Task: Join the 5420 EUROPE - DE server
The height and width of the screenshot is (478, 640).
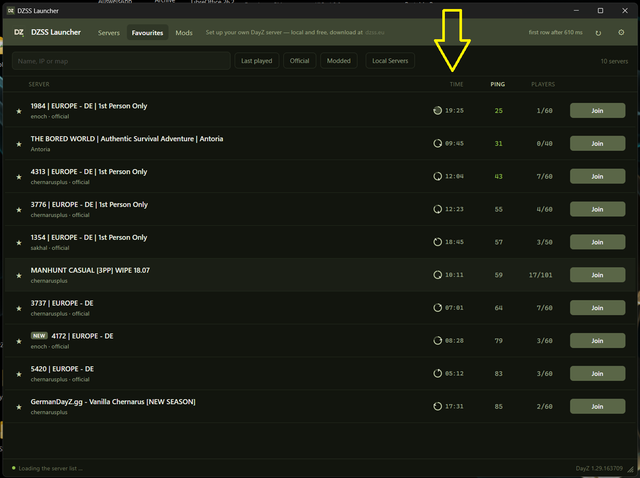Action: 598,374
